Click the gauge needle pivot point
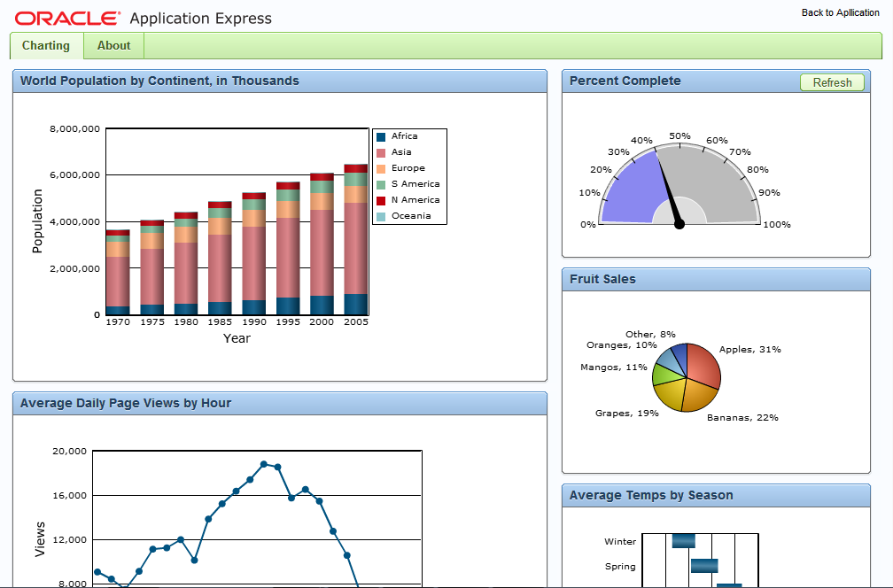 tap(679, 224)
